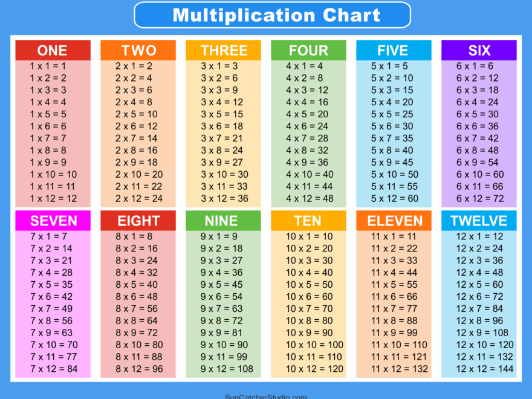The image size is (532, 399).
Task: Click the row '11 x 12 = 132'
Action: (400, 369)
